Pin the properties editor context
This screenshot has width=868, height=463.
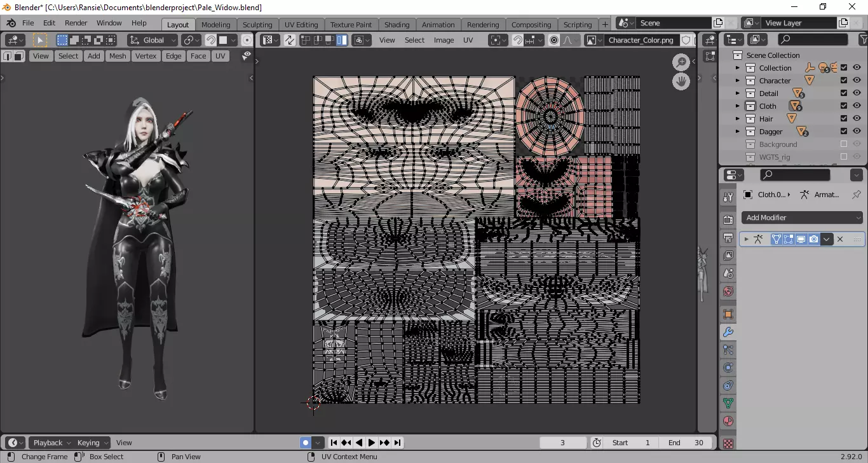(857, 195)
